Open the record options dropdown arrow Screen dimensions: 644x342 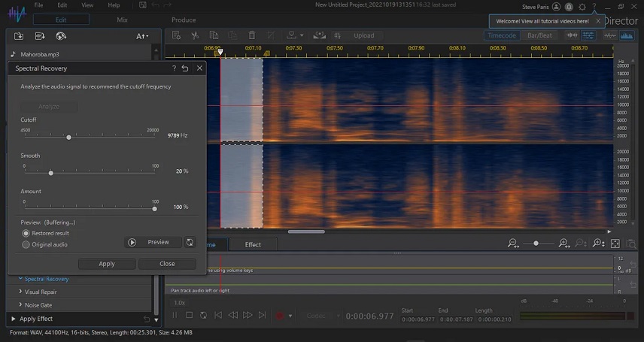coord(290,316)
